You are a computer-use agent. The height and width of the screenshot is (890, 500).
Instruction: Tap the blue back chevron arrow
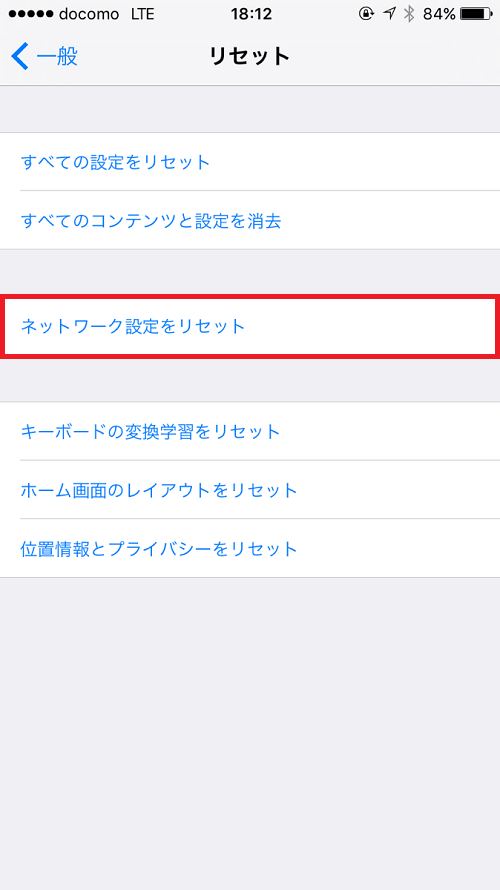tap(19, 57)
